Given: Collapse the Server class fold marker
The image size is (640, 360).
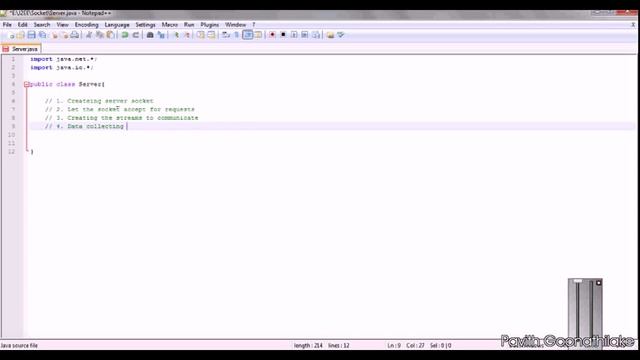Looking at the screenshot, I should [x=27, y=84].
